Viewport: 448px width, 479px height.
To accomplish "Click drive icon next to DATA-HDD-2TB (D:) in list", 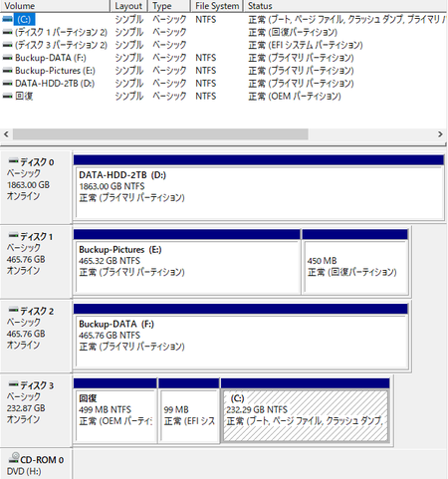I will [x=7, y=84].
